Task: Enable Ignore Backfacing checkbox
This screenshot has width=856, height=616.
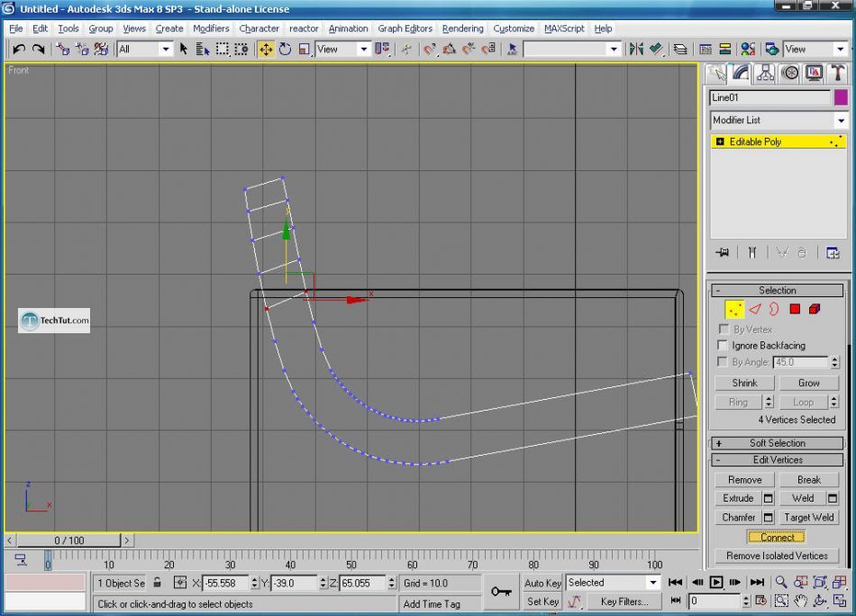Action: click(x=723, y=346)
